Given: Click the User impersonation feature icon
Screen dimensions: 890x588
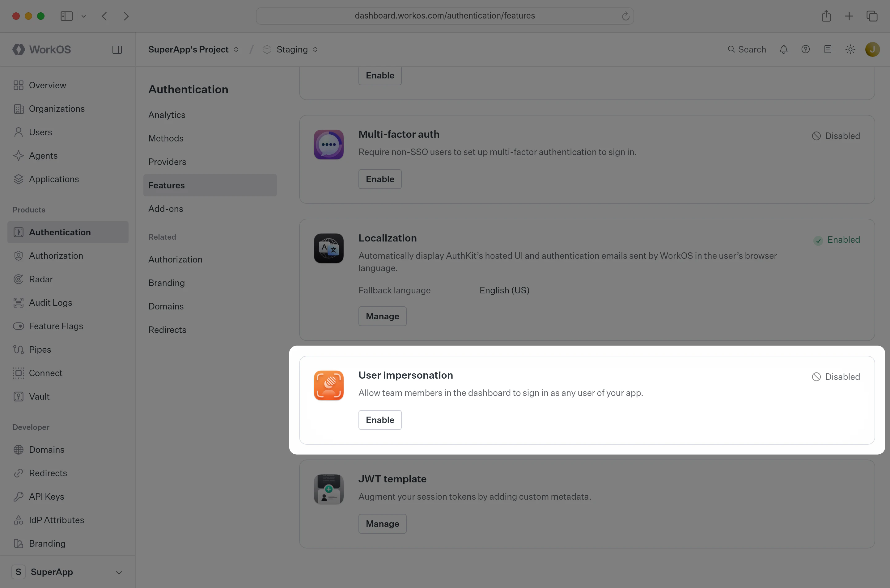Looking at the screenshot, I should 329,385.
